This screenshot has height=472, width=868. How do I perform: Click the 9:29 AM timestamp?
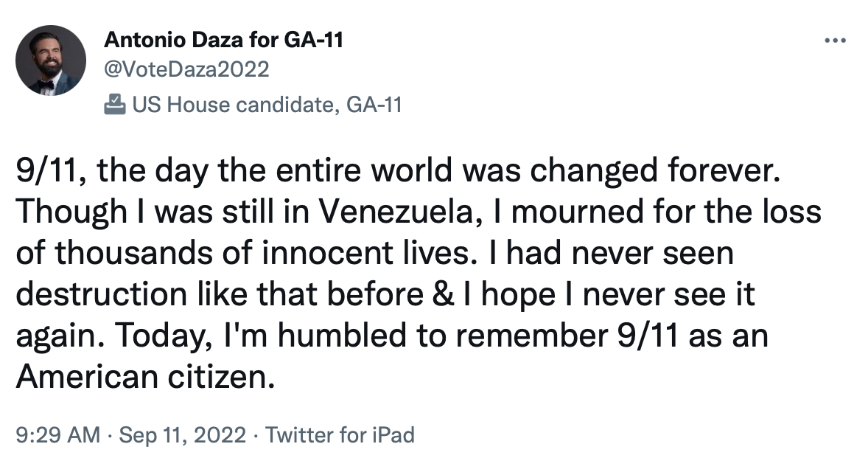(57, 435)
